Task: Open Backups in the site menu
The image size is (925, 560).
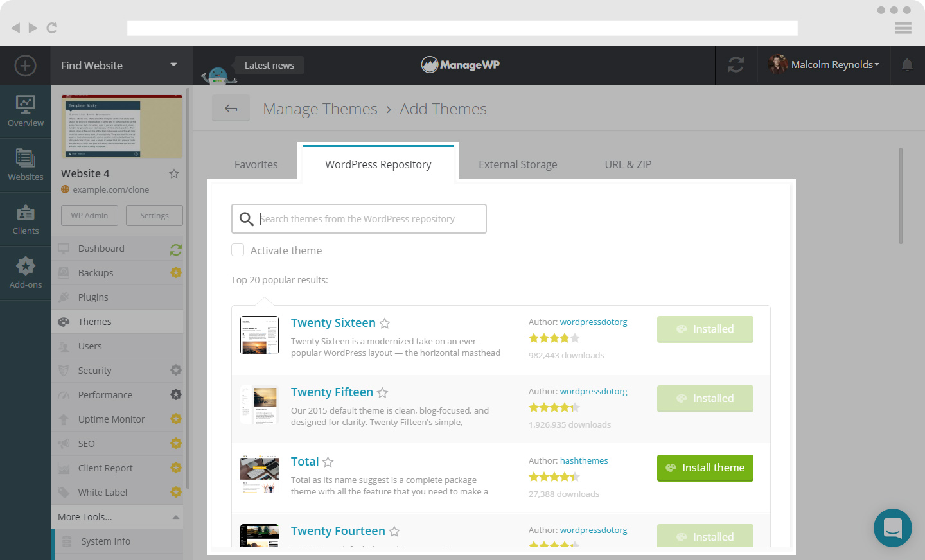Action: click(x=118, y=273)
